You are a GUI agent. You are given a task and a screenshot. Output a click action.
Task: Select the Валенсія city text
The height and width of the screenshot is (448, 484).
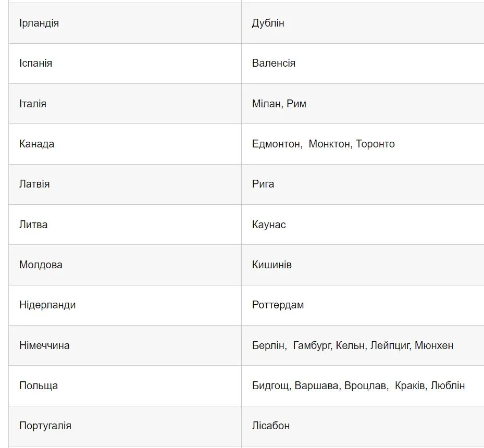pyautogui.click(x=274, y=64)
